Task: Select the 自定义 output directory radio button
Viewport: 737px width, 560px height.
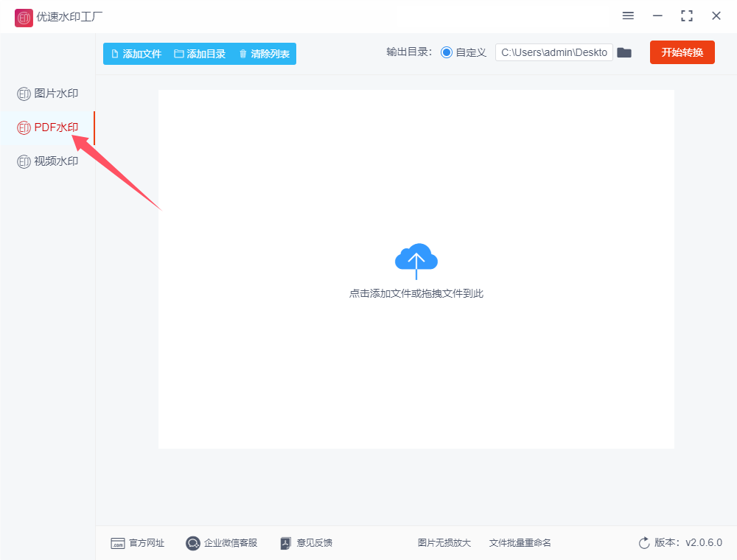Action: (x=447, y=52)
